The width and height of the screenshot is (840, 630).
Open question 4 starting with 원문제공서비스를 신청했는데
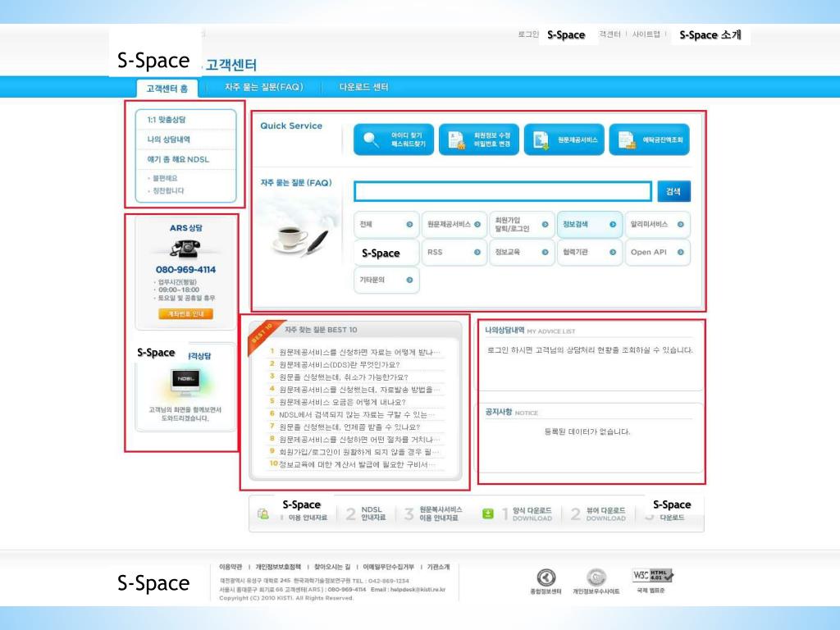tap(359, 390)
